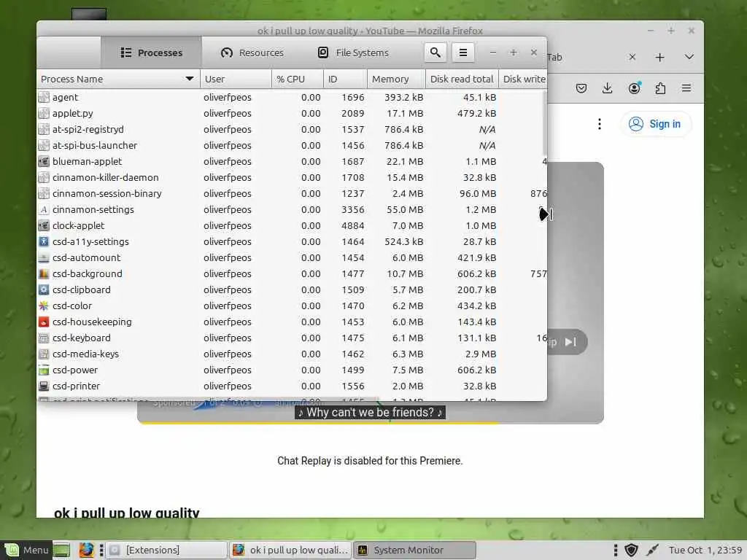
Task: Click the at-spi2-registryd process icon
Action: click(44, 130)
